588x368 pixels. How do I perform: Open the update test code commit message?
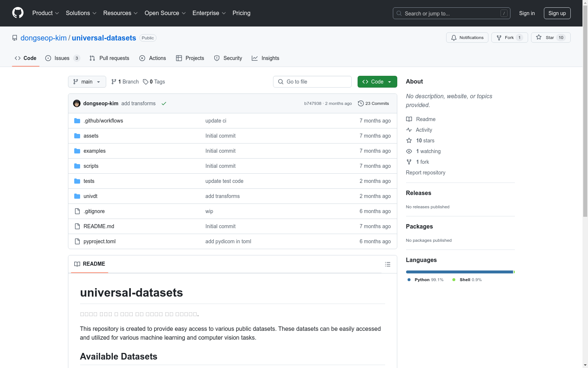point(224,181)
